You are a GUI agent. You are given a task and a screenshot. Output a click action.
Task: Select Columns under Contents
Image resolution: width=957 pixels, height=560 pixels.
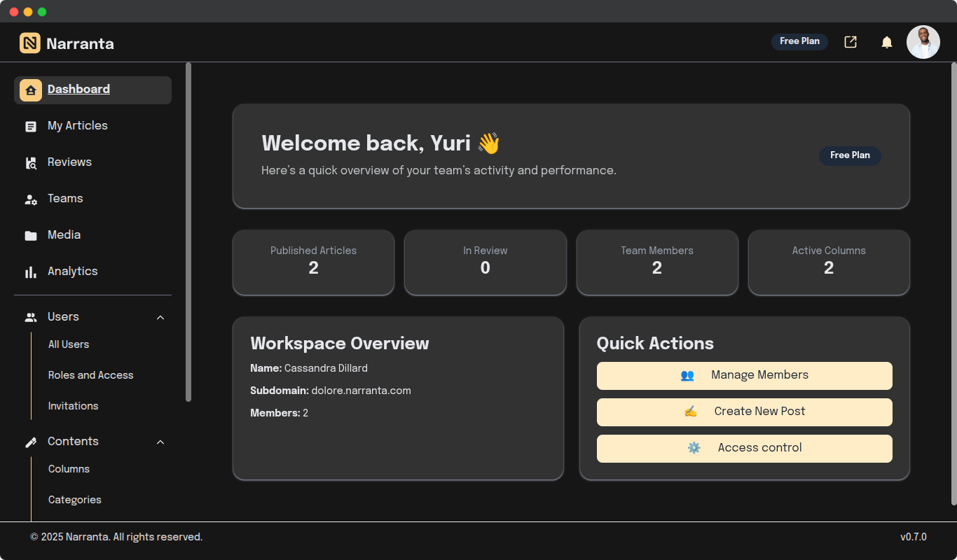click(69, 469)
